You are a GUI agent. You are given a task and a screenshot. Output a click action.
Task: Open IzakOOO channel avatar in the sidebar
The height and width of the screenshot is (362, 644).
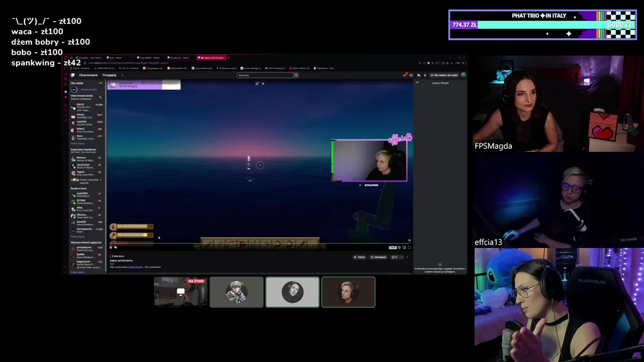point(73,123)
